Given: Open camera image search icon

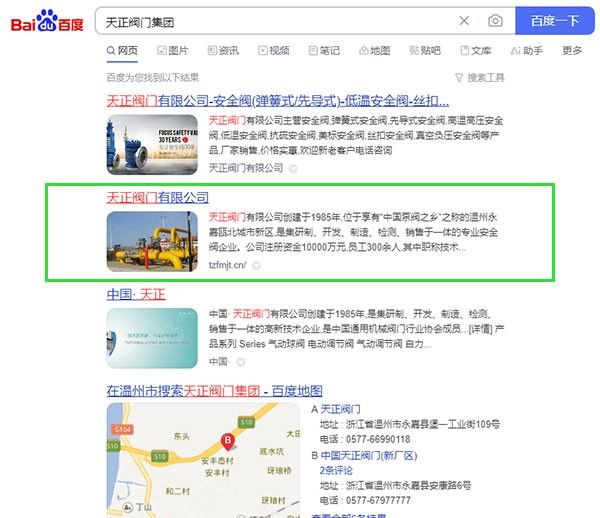Looking at the screenshot, I should [495, 21].
